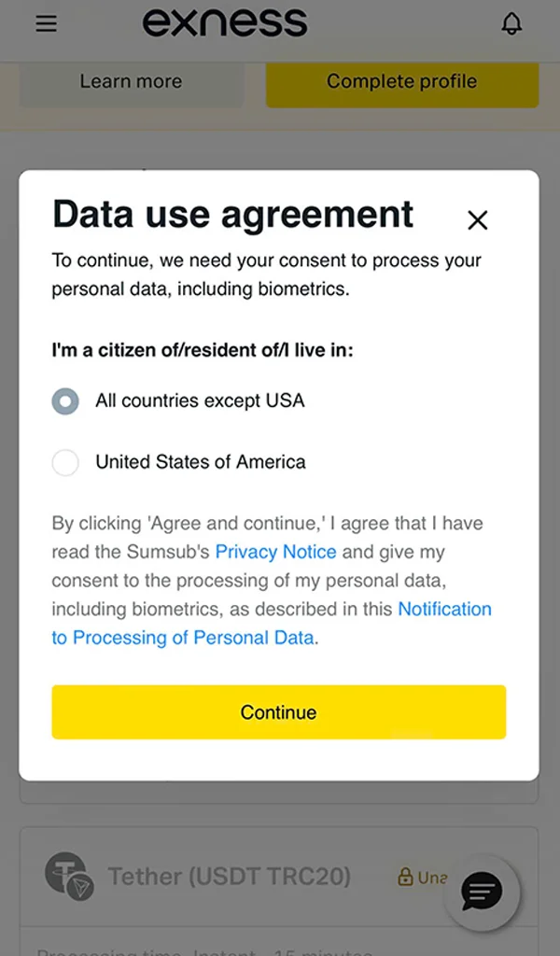Open Sumsub's Privacy Notice
The image size is (560, 956).
tap(275, 552)
